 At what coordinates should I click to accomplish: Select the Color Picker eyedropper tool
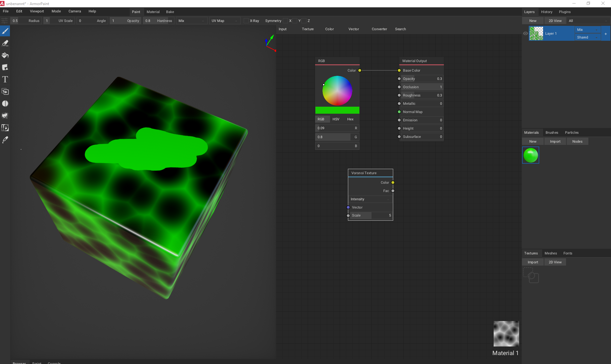(5, 140)
